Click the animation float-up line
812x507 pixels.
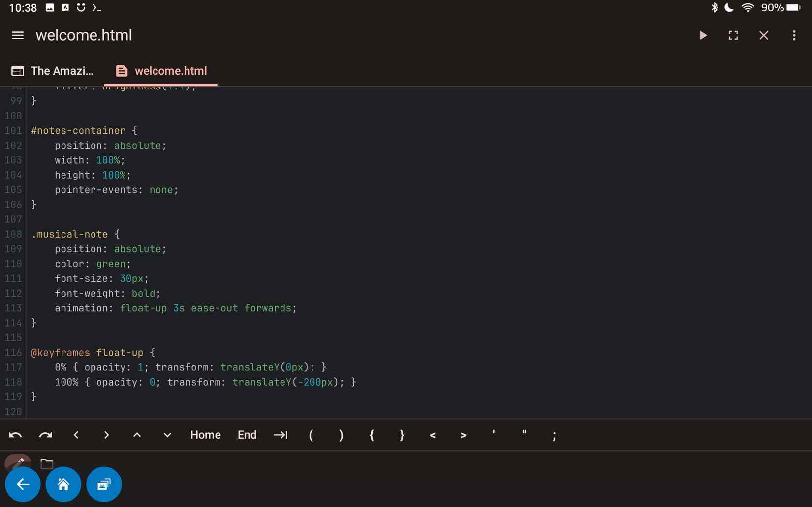pos(176,308)
